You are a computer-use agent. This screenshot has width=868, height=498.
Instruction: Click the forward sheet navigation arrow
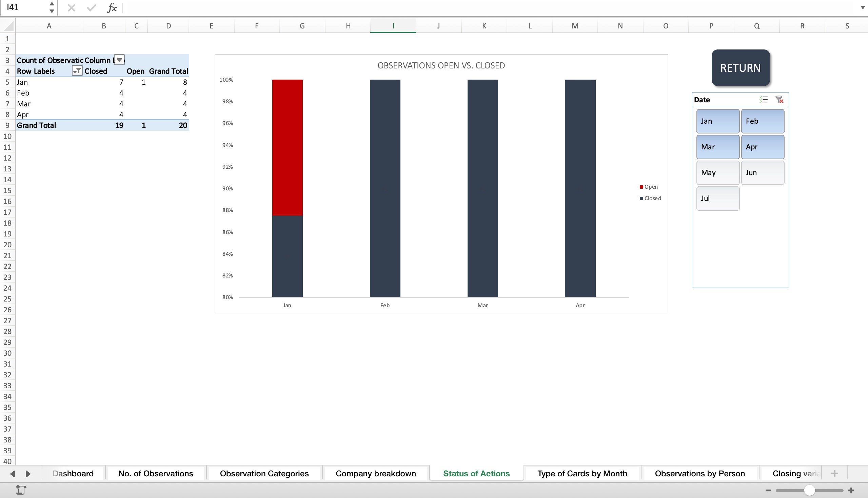(28, 474)
